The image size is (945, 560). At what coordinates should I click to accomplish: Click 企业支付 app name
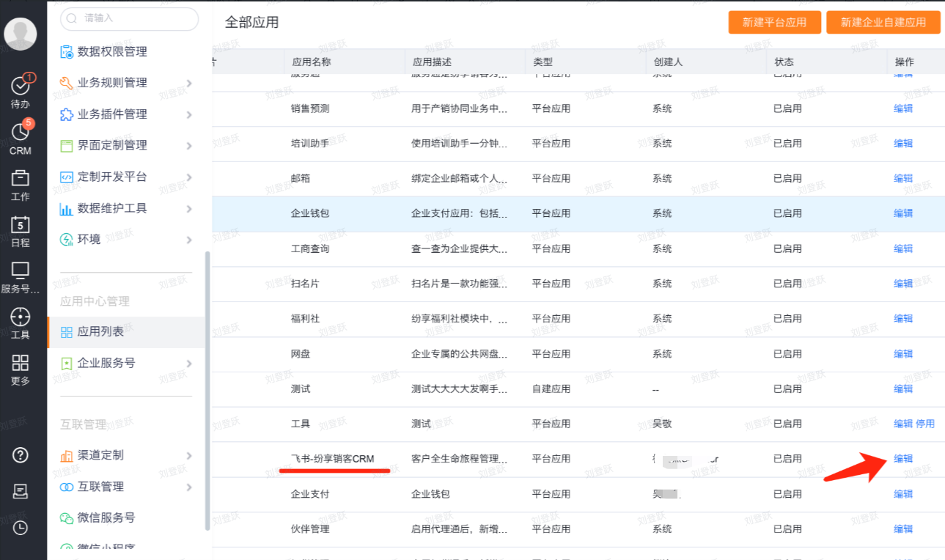click(310, 494)
